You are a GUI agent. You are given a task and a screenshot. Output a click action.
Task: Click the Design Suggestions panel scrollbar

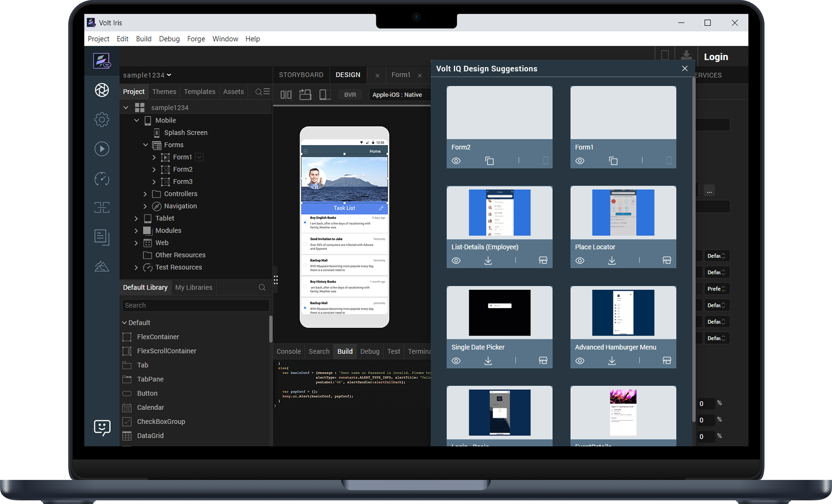click(693, 248)
